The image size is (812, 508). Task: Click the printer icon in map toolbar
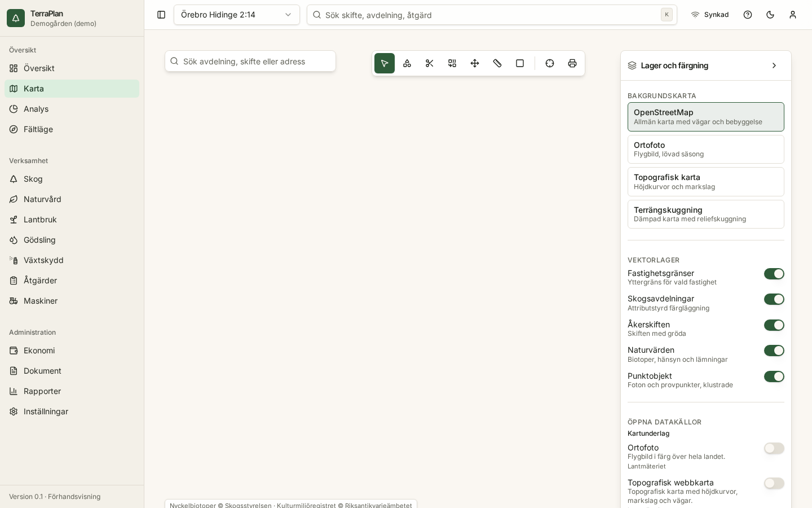click(572, 63)
